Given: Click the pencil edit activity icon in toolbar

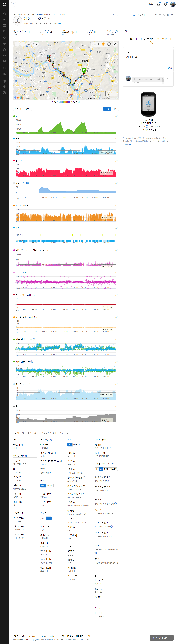Looking at the screenshot, I should point(156,15).
